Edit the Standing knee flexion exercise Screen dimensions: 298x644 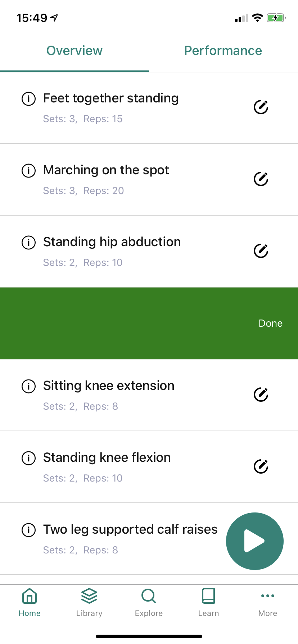click(261, 466)
